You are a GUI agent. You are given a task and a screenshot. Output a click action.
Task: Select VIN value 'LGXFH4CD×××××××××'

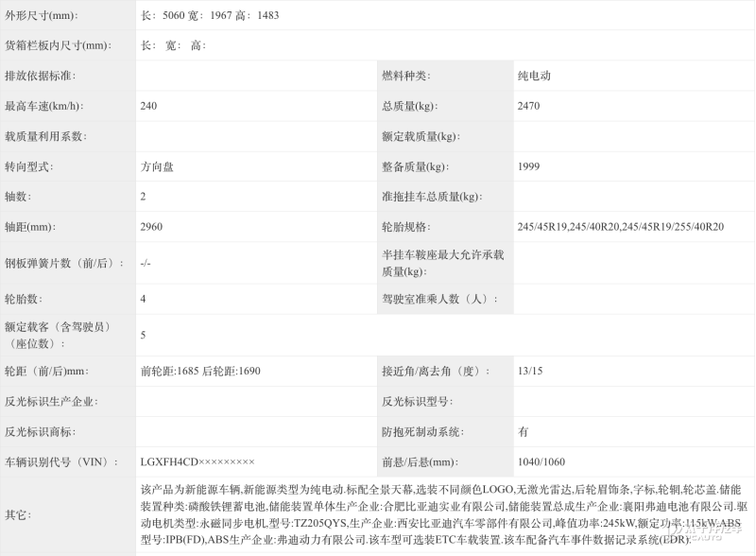(198, 462)
